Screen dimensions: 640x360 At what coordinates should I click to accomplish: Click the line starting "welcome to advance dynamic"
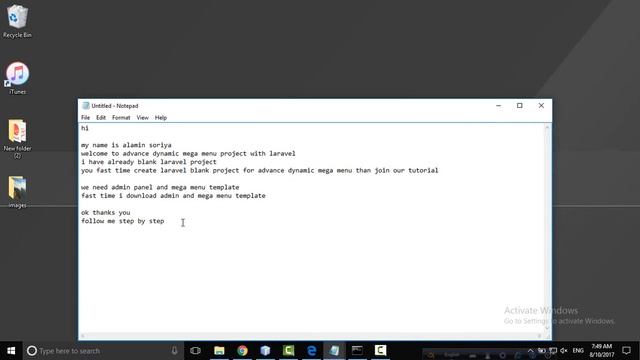click(188, 153)
